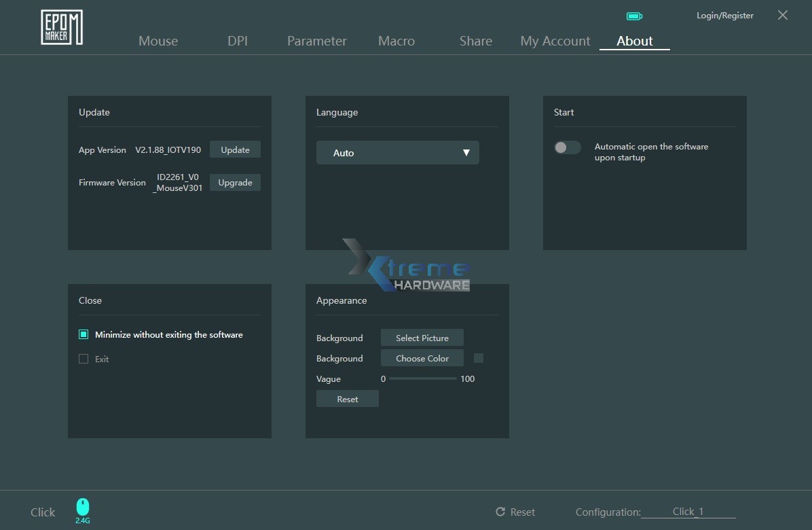Image resolution: width=812 pixels, height=530 pixels.
Task: Enable automatic open software upon startup
Action: coord(567,147)
